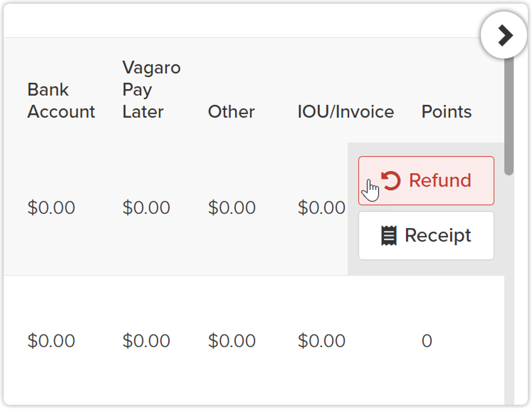Image resolution: width=532 pixels, height=409 pixels.
Task: Select second row IOU/Invoice $0.00 amount
Action: pyautogui.click(x=321, y=341)
